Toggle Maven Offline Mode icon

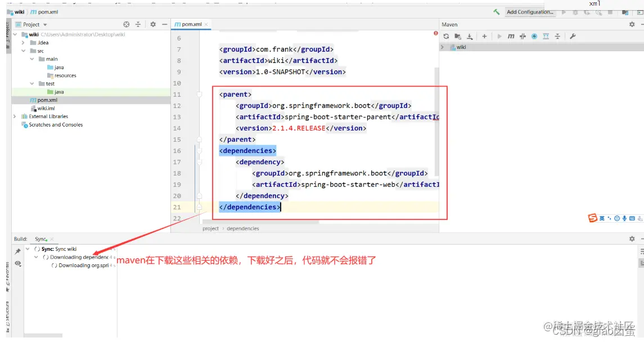[x=523, y=36]
